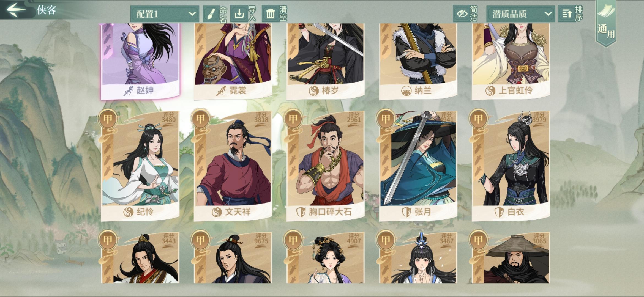Select the 通用 ribbon tab
This screenshot has width=644, height=297.
[x=606, y=23]
